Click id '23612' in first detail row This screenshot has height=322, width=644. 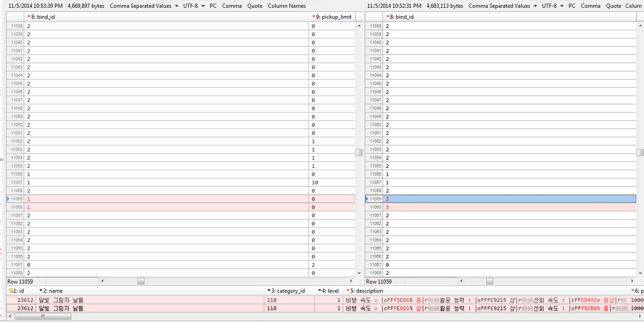[25, 300]
